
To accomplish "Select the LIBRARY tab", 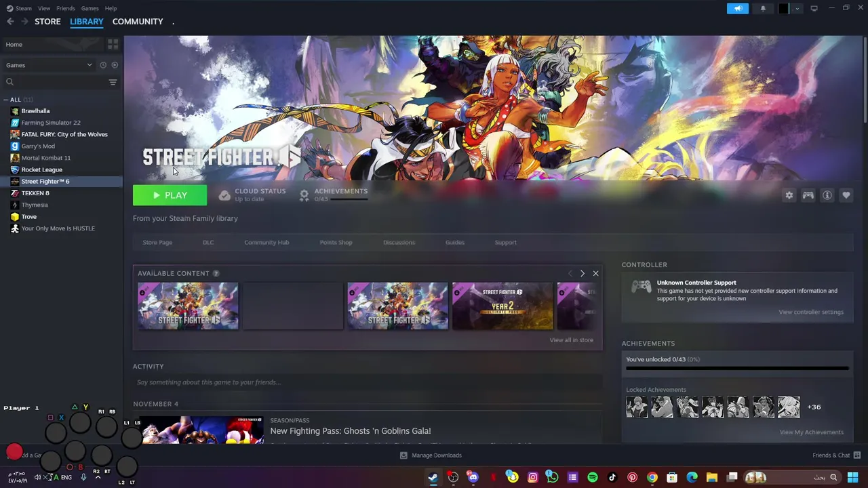I will pos(87,22).
